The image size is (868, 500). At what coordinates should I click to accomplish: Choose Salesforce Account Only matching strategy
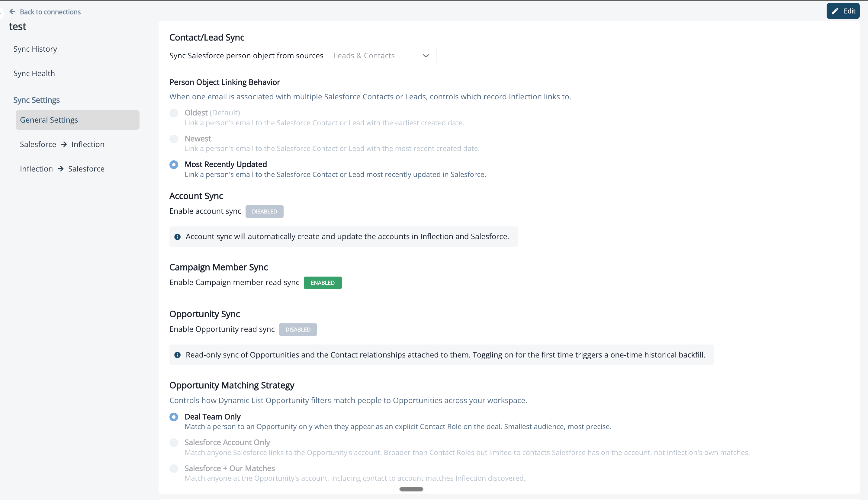174,443
